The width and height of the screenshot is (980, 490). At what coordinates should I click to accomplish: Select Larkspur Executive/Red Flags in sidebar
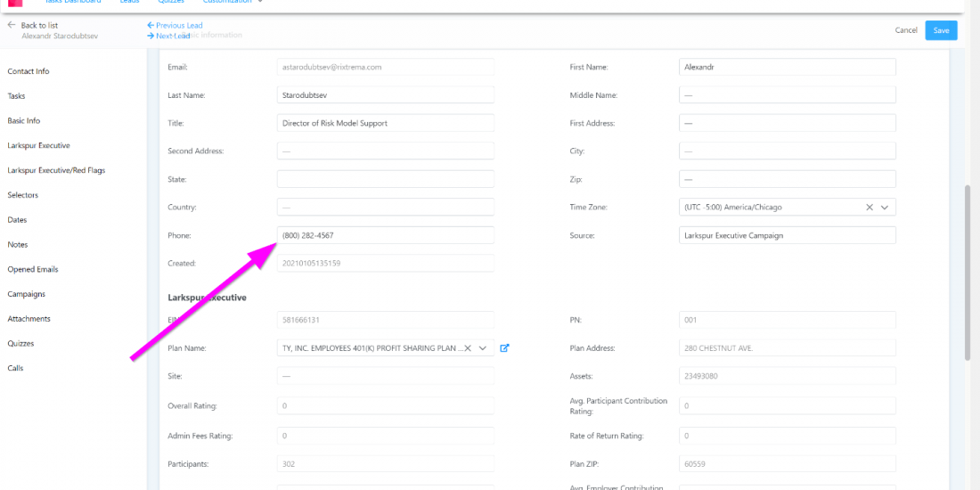[x=56, y=170]
